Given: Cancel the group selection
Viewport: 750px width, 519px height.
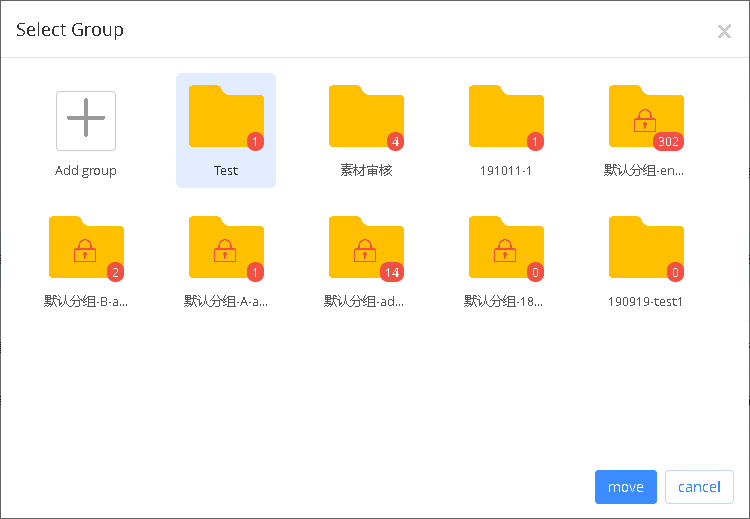Looking at the screenshot, I should [699, 487].
